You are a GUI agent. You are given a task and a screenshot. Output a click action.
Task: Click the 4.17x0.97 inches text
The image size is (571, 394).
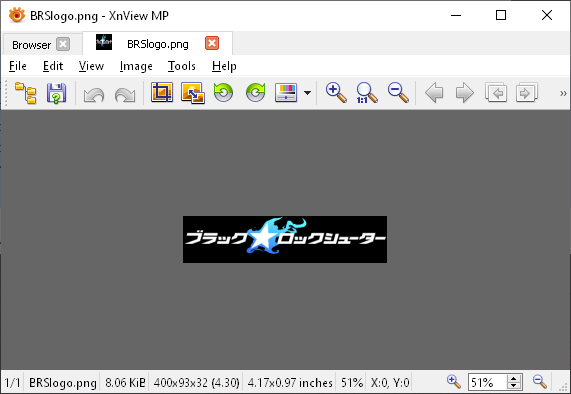point(290,383)
